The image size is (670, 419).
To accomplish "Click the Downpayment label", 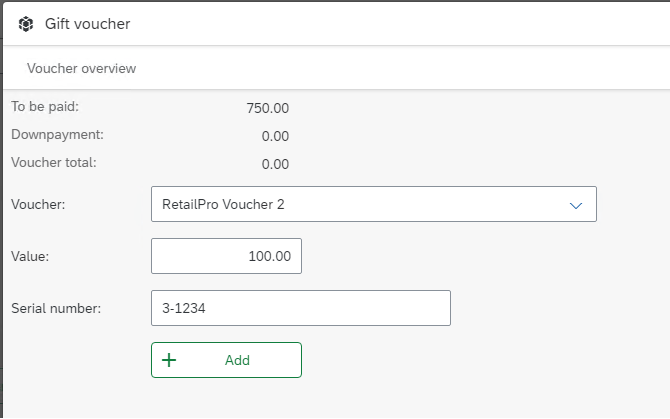I will pyautogui.click(x=57, y=134).
